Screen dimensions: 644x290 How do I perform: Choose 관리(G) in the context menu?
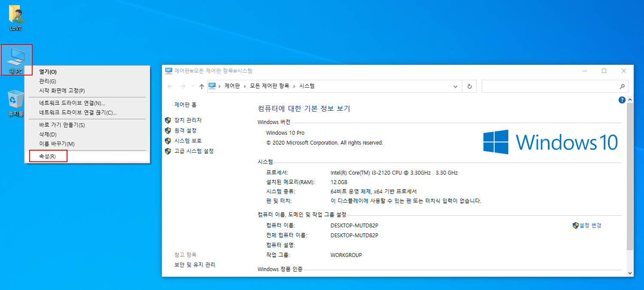click(87, 82)
